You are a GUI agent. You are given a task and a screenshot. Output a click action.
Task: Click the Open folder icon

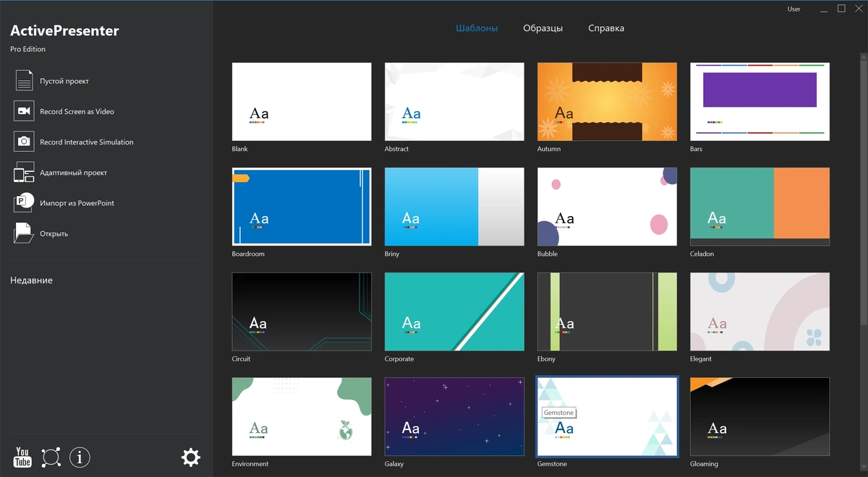24,233
